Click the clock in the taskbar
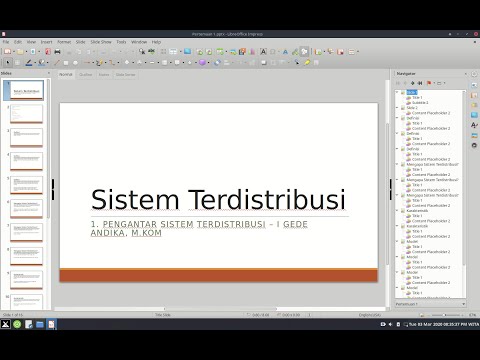 [x=444, y=324]
